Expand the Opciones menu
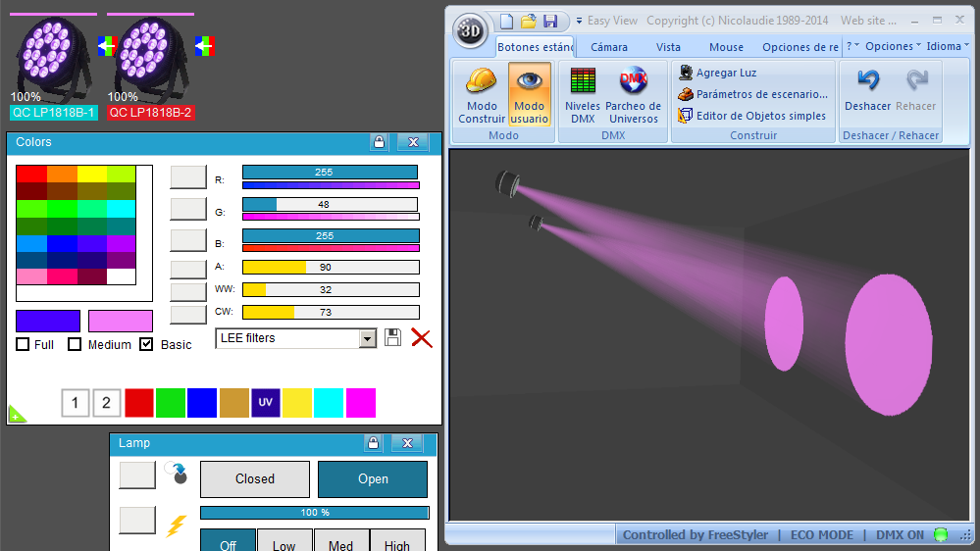The image size is (980, 551). click(x=893, y=46)
